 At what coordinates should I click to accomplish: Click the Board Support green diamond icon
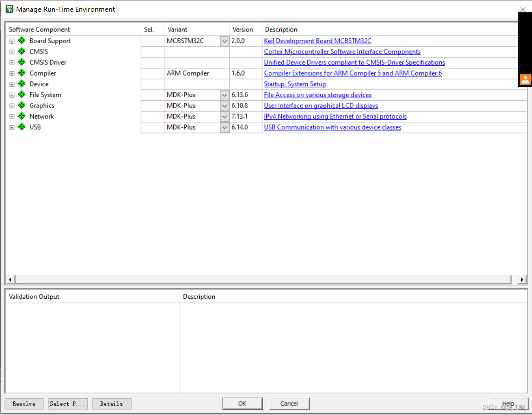tap(22, 41)
